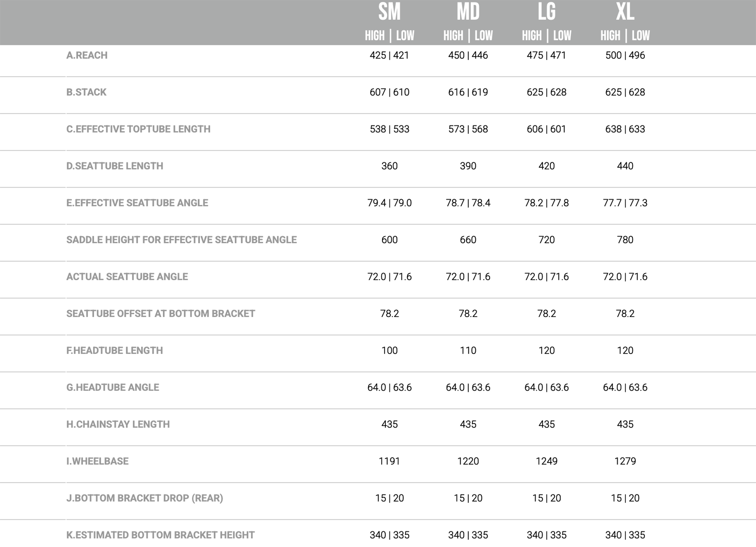
Task: Click the XL wheelbase value 1279
Action: click(x=625, y=461)
